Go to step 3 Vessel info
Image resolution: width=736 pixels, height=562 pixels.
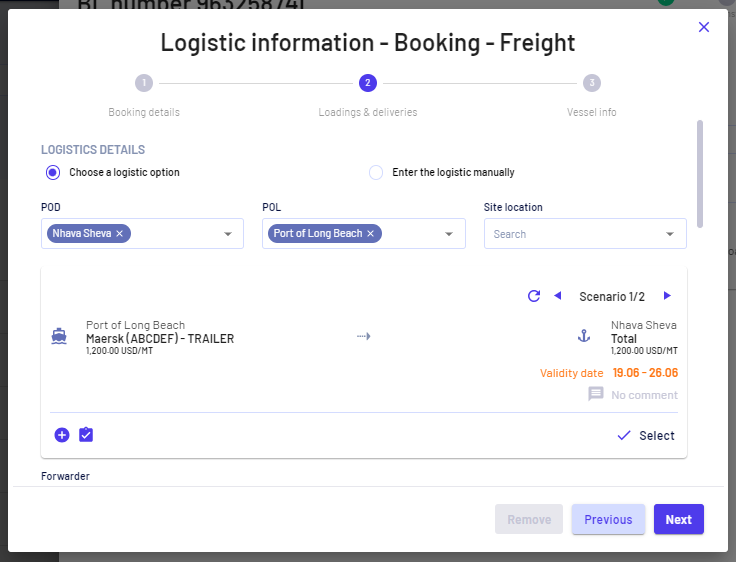[x=592, y=83]
